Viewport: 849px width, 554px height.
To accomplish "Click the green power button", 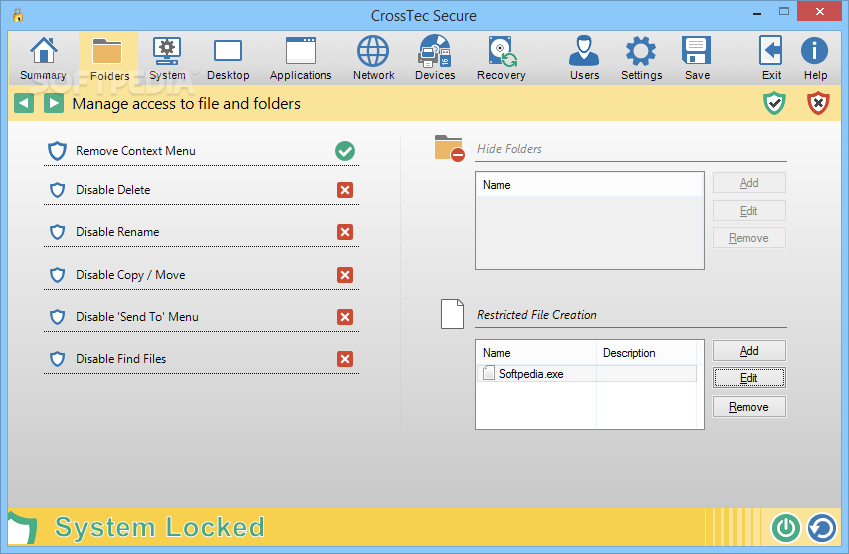I will (786, 527).
